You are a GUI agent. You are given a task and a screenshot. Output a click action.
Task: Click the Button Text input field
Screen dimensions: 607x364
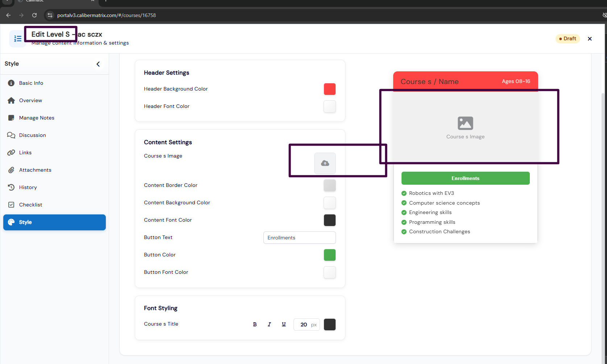point(300,238)
